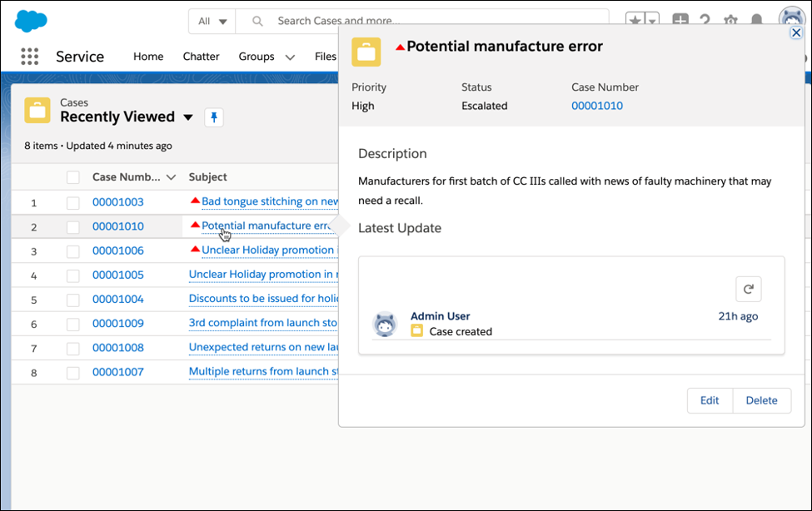This screenshot has height=511, width=812.
Task: Open the All search scope dropdown
Action: [212, 21]
